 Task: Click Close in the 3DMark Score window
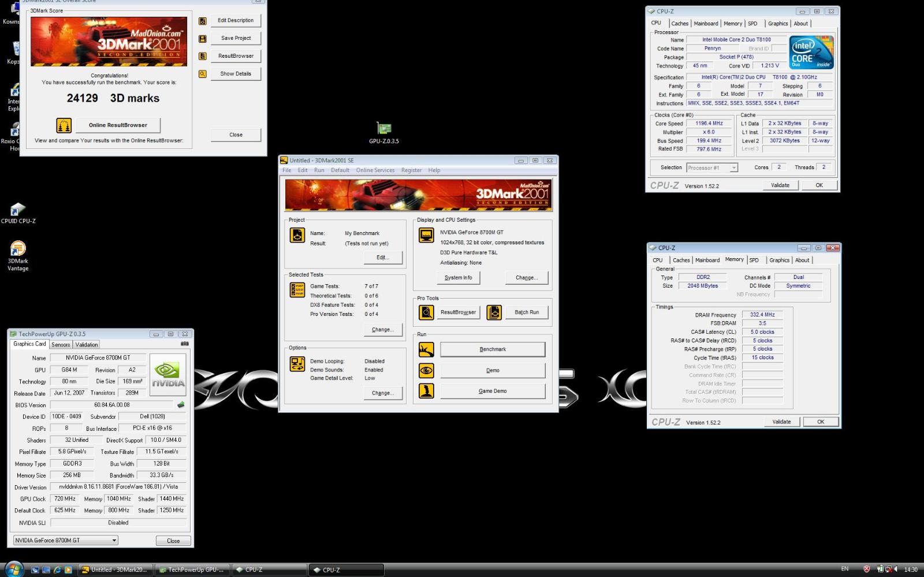[236, 135]
